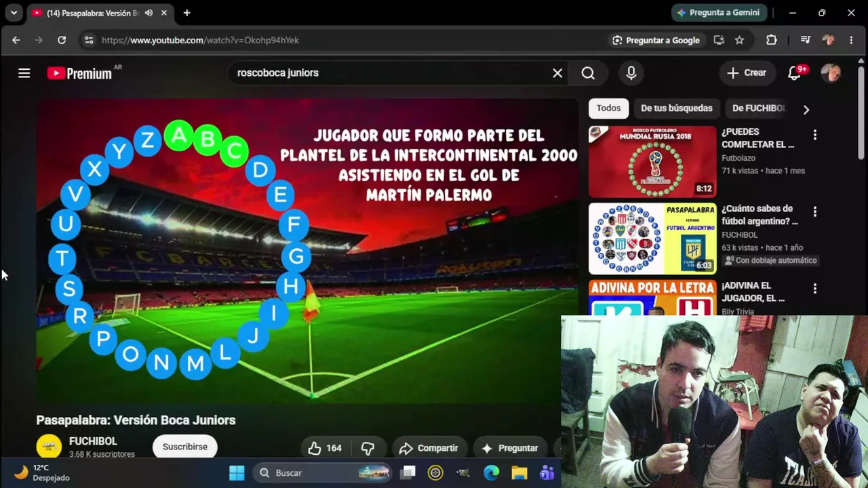Screen dimensions: 868x488
Task: Click the video player to pause
Action: [307, 251]
